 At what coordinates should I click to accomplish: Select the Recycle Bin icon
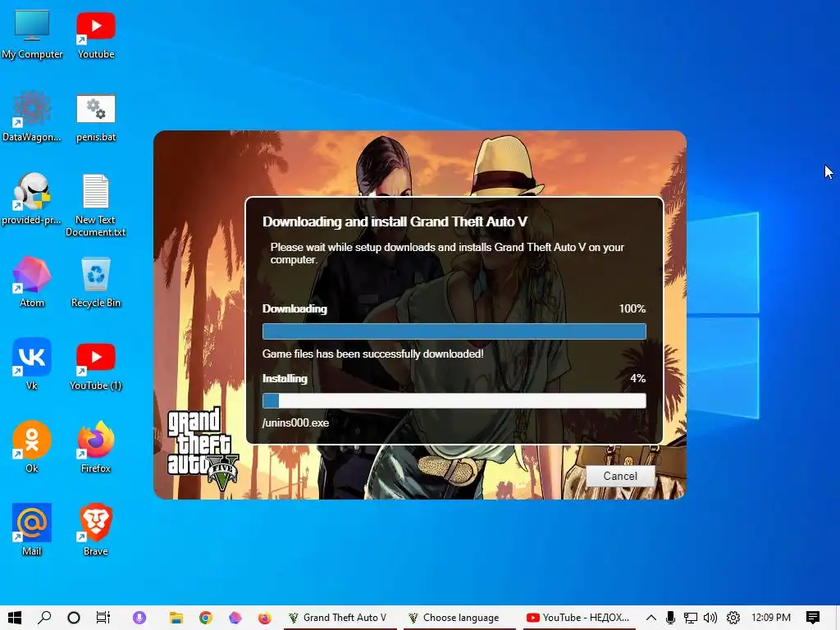point(96,282)
